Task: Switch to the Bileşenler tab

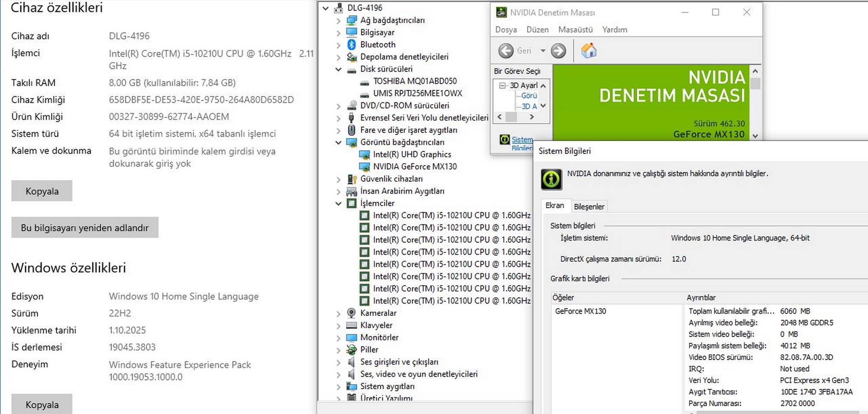Action: tap(589, 207)
